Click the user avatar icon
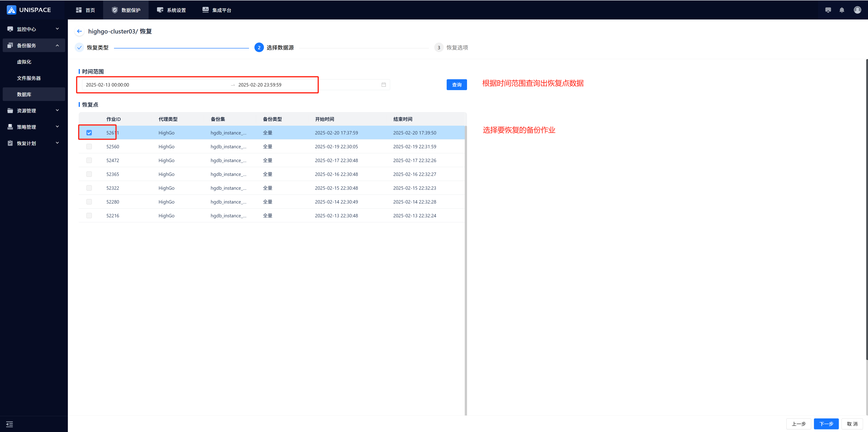The height and width of the screenshot is (432, 868). click(857, 10)
